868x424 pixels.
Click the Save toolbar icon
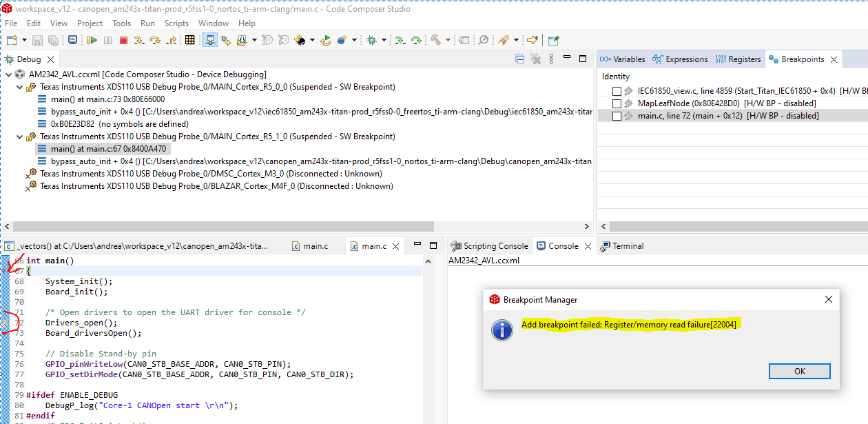38,40
